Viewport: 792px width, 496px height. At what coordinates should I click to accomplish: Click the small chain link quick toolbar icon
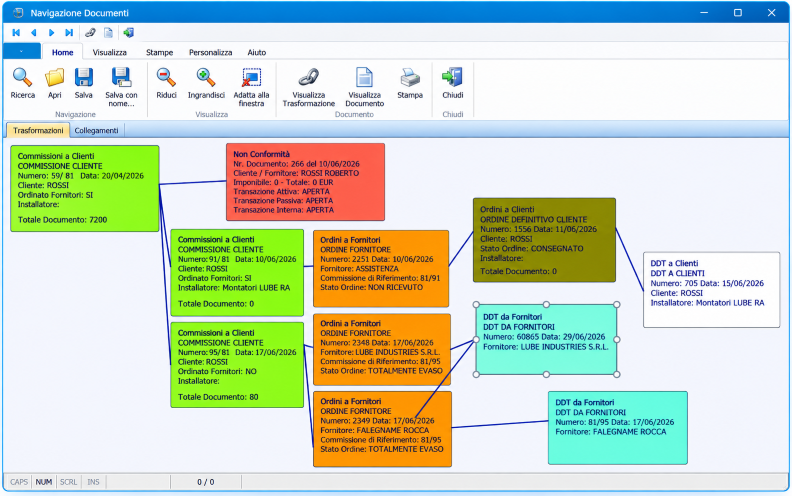90,33
